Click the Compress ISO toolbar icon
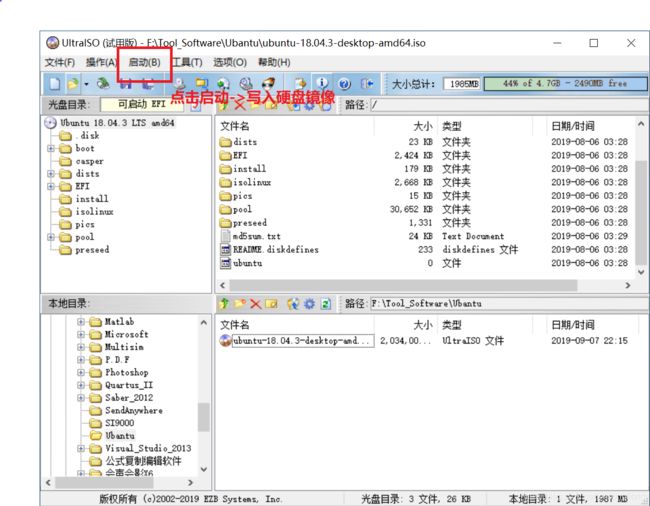This screenshot has height=506, width=650. 202,84
